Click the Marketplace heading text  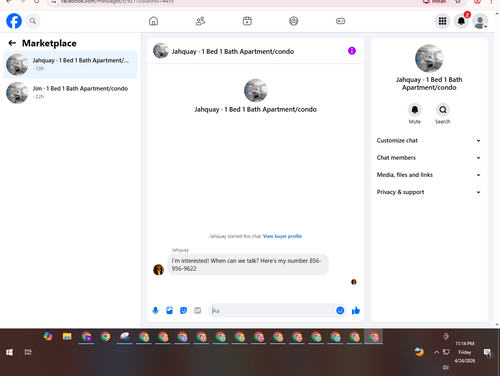[x=49, y=43]
